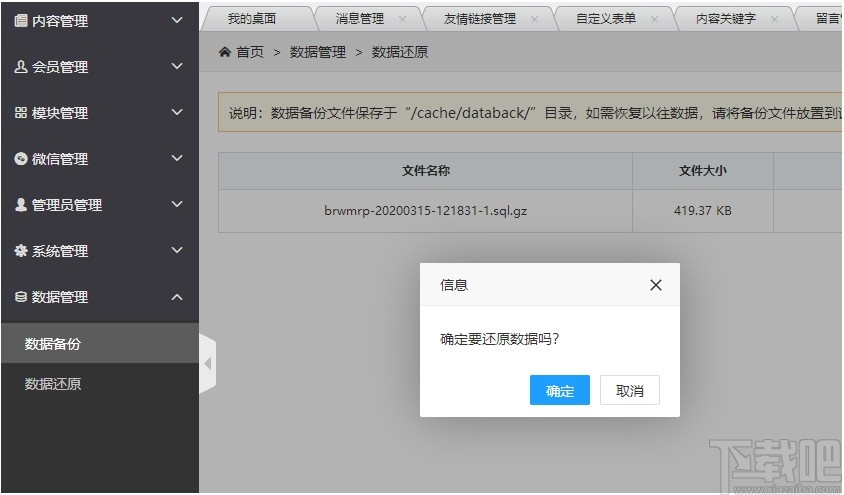The width and height of the screenshot is (844, 495).
Task: Click the 会员管理 user icon
Action: point(20,67)
